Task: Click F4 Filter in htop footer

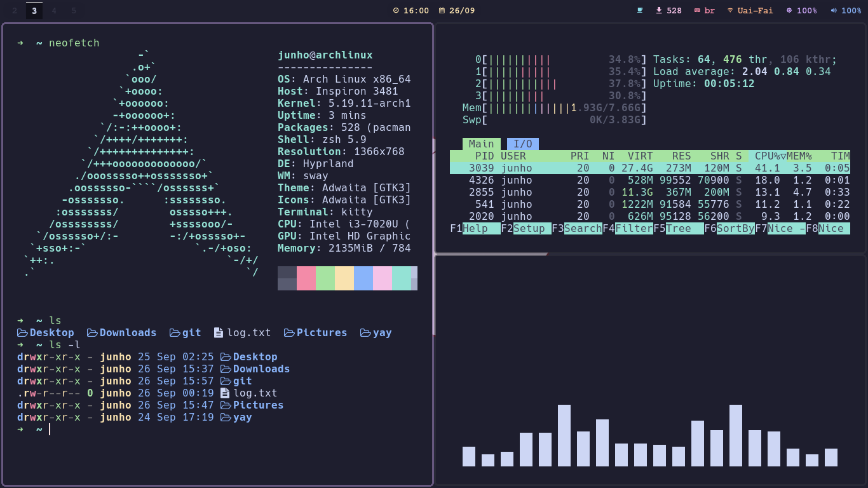Action: point(628,228)
